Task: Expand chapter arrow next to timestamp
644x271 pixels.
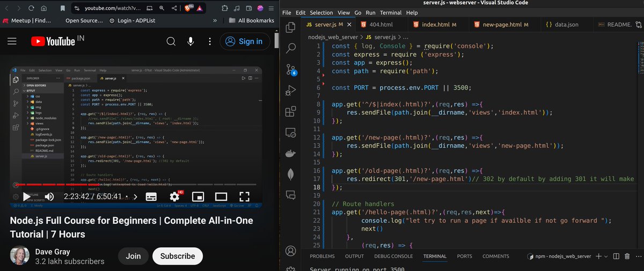Action: pyautogui.click(x=135, y=197)
